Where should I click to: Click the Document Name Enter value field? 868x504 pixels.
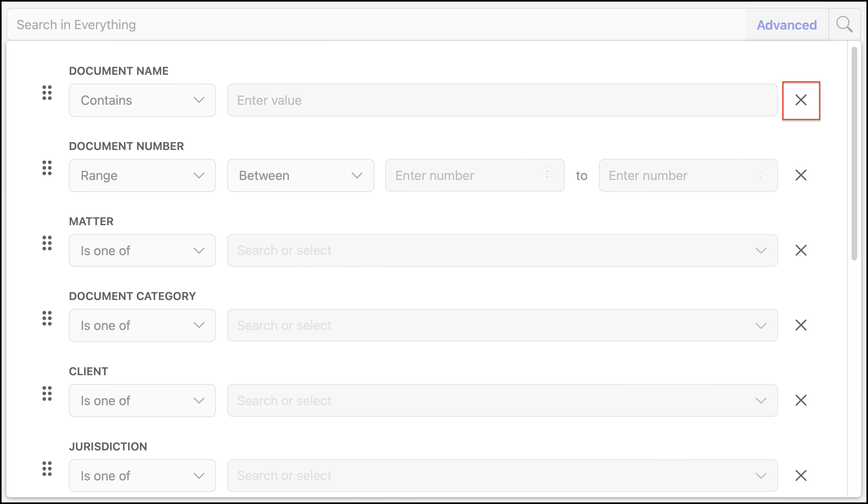[502, 100]
